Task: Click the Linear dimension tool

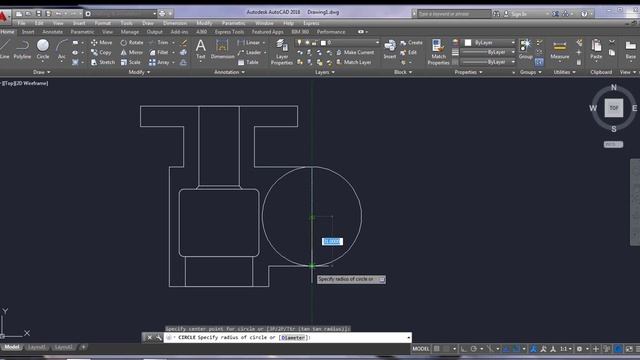Action: [249, 42]
